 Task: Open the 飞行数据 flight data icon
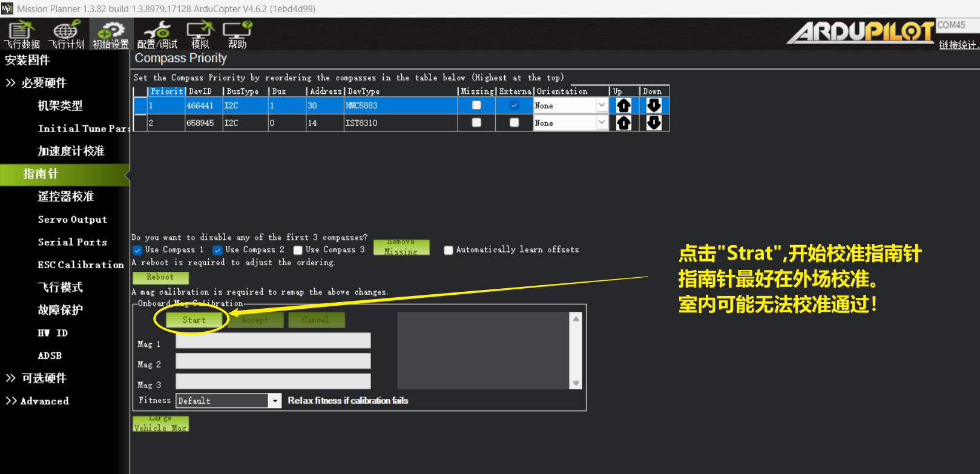tap(22, 35)
